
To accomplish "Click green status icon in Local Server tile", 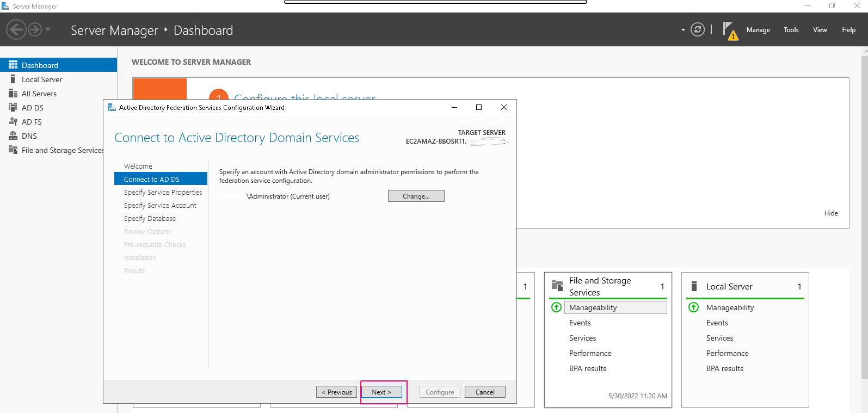I will tap(693, 307).
